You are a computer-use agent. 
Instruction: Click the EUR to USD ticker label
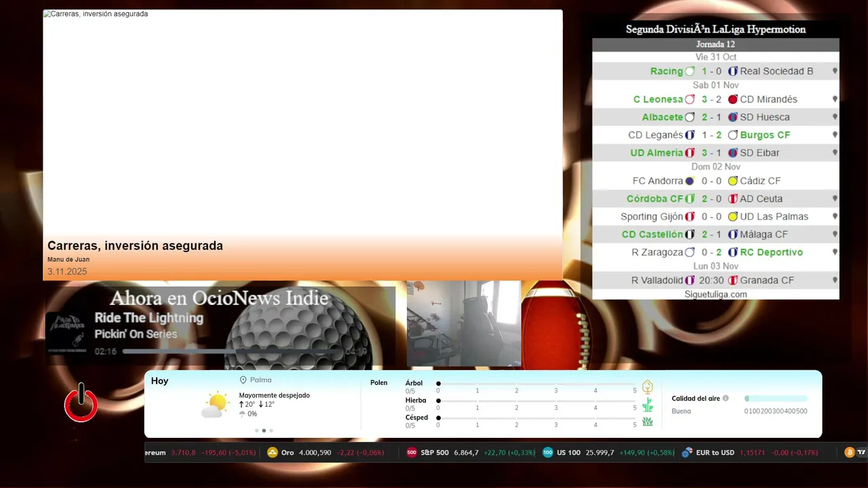click(x=715, y=453)
